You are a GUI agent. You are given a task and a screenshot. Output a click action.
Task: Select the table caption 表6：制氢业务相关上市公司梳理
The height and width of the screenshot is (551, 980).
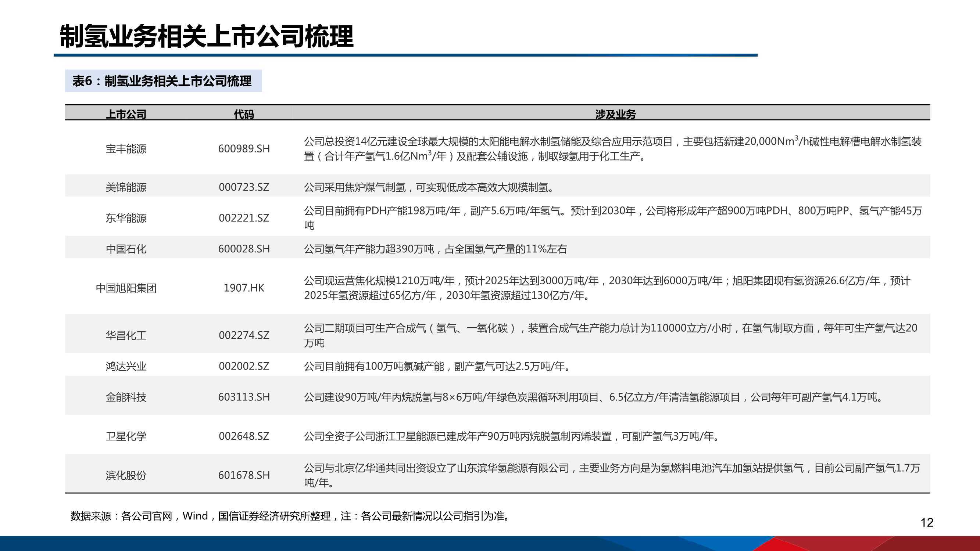(162, 81)
